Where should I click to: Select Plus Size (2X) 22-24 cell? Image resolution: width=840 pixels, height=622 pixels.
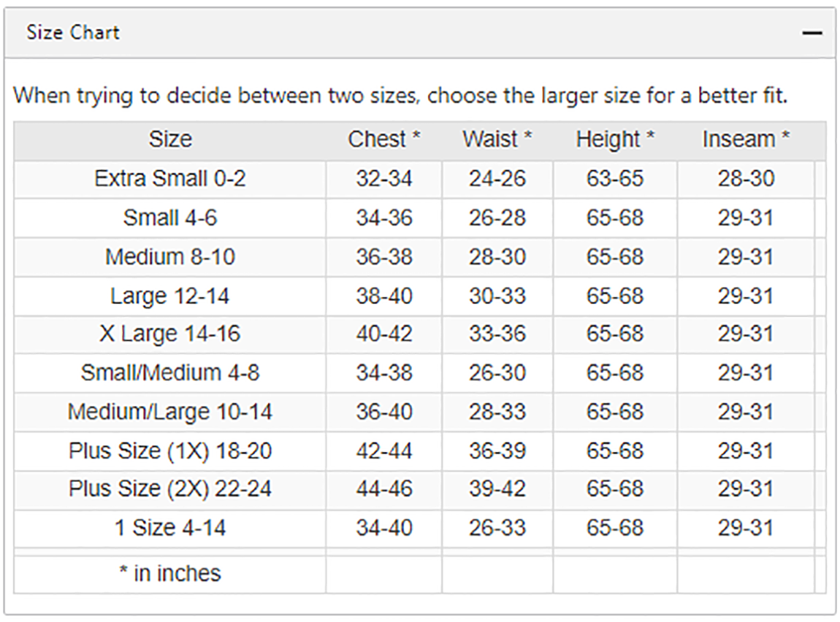click(169, 490)
